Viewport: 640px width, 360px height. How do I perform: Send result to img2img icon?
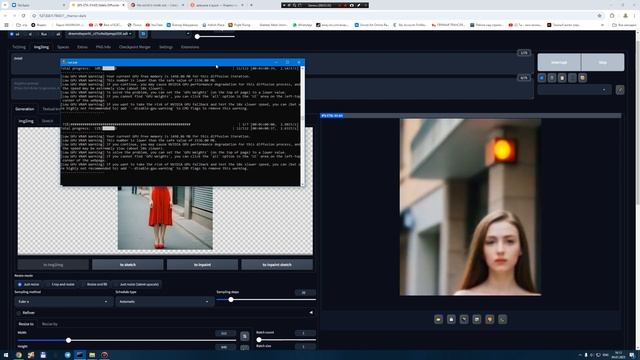pos(477,319)
